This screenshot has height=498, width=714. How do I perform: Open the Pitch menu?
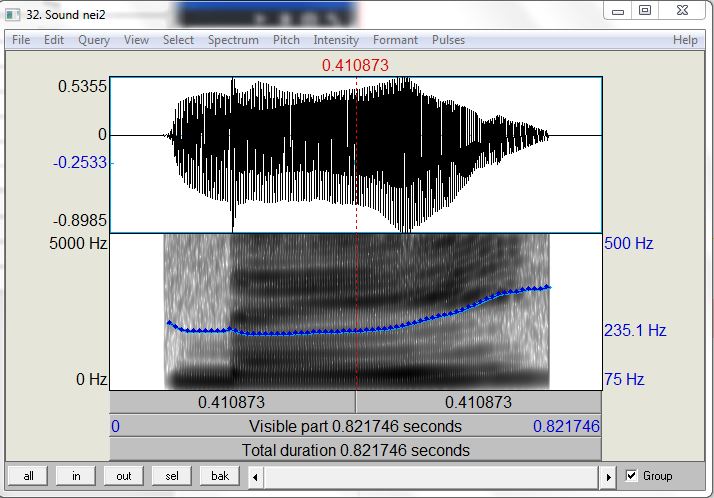286,40
